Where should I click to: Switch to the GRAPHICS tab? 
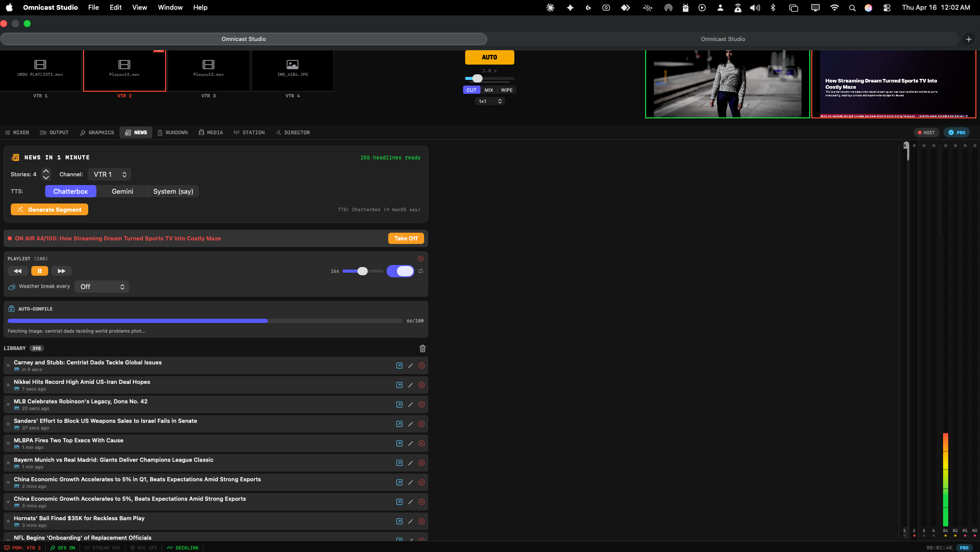coord(97,133)
